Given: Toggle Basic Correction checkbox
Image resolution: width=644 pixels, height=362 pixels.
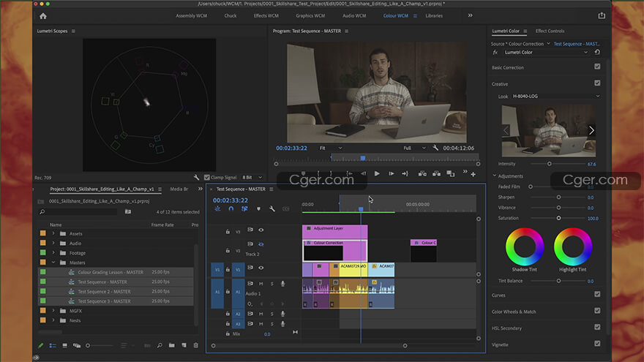Looking at the screenshot, I should pos(597,67).
